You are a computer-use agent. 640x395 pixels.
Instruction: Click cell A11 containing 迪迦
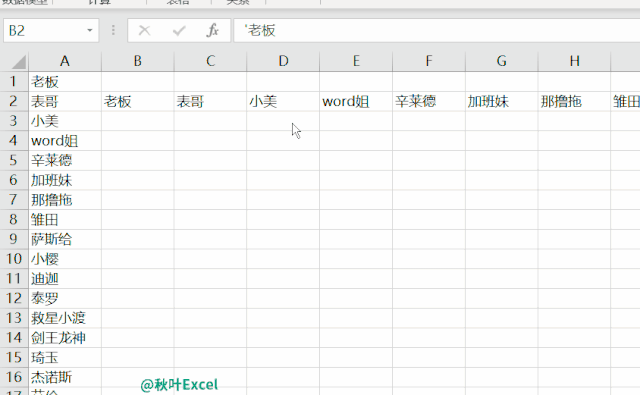(x=65, y=279)
